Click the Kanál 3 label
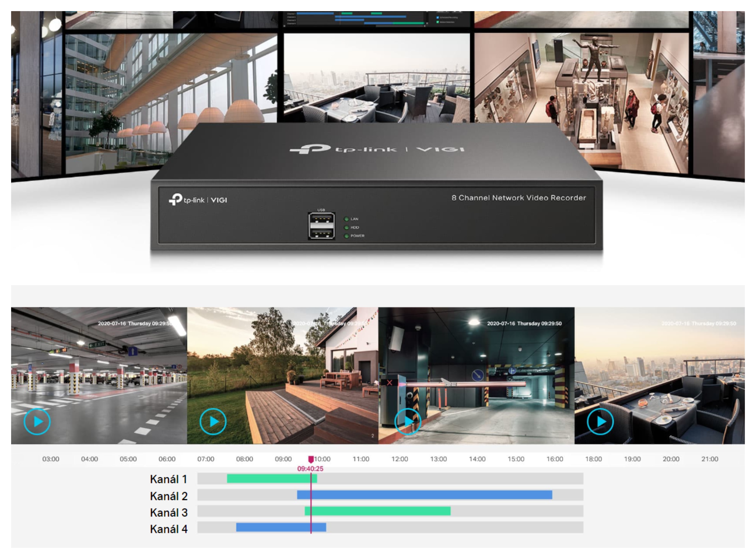756x559 pixels. click(168, 513)
